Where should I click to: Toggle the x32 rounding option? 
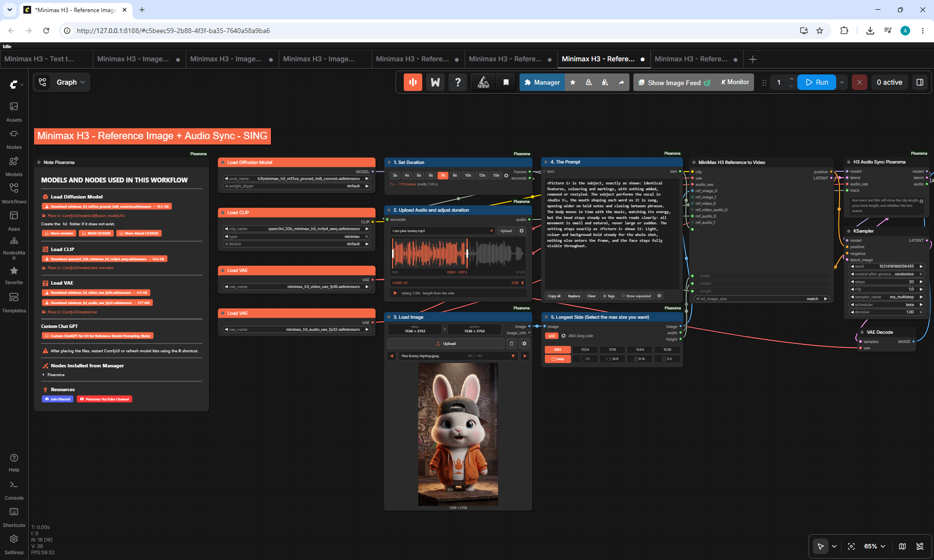point(552,336)
